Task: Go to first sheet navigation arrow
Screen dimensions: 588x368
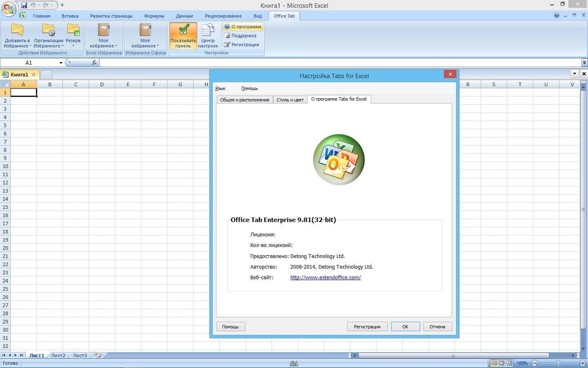Action: click(4, 355)
